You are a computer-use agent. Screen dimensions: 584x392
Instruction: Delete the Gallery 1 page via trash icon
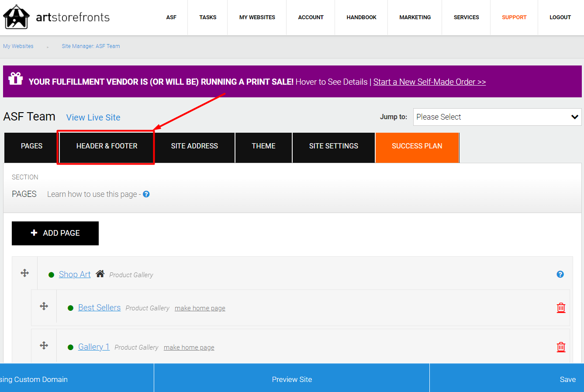click(x=561, y=347)
